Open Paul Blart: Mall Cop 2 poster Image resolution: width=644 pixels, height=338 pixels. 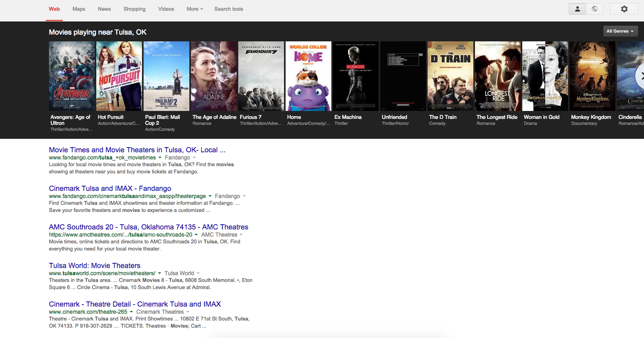tap(166, 76)
